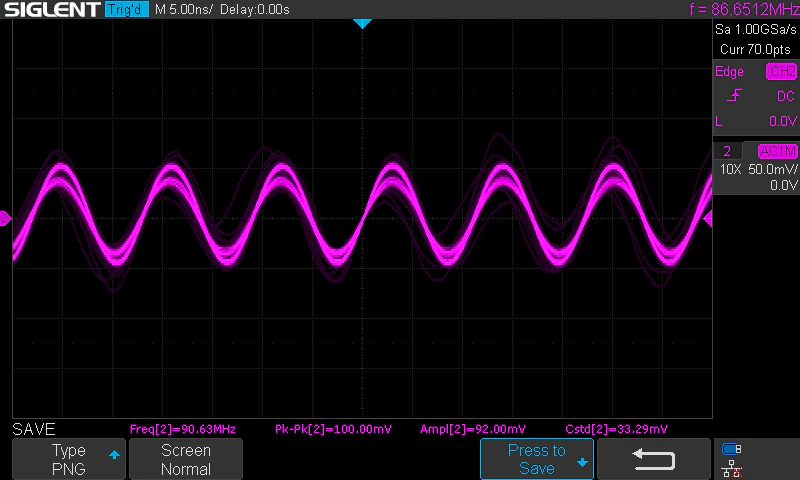Click the channel 2 offset 0.0V value

(784, 185)
